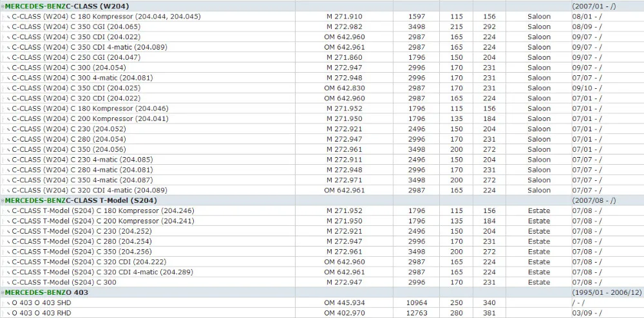The image size is (644, 318).
Task: Click the date cell 09/10 - /
Action: 587,88
